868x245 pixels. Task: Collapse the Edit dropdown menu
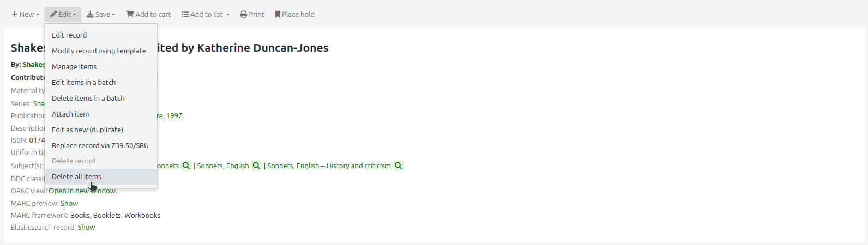click(x=63, y=15)
